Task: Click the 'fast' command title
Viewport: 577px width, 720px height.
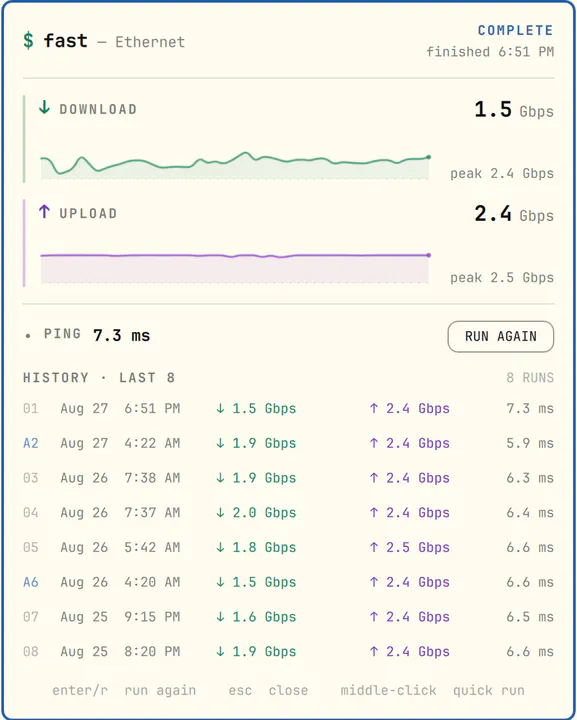Action: pos(65,40)
